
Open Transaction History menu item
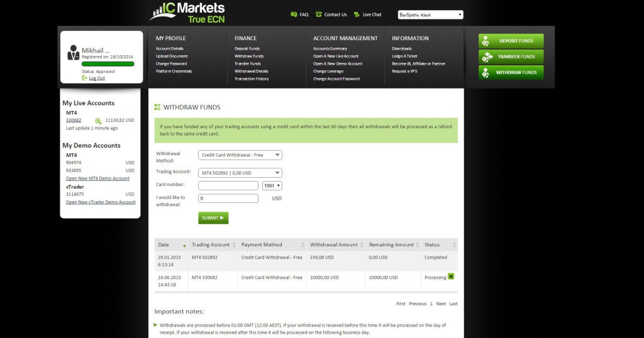pos(252,79)
